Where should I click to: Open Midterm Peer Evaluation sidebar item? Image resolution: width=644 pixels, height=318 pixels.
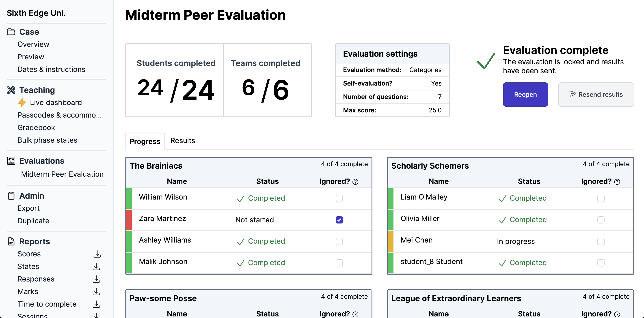(x=62, y=174)
